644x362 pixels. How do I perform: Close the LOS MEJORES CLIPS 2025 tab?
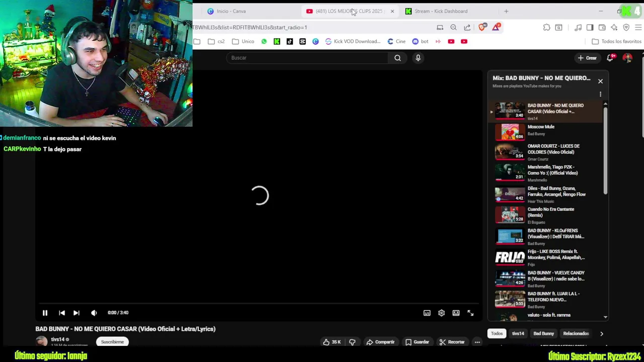point(392,11)
